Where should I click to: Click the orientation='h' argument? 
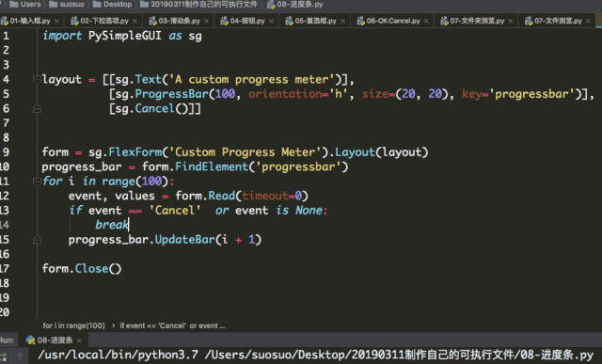[298, 94]
